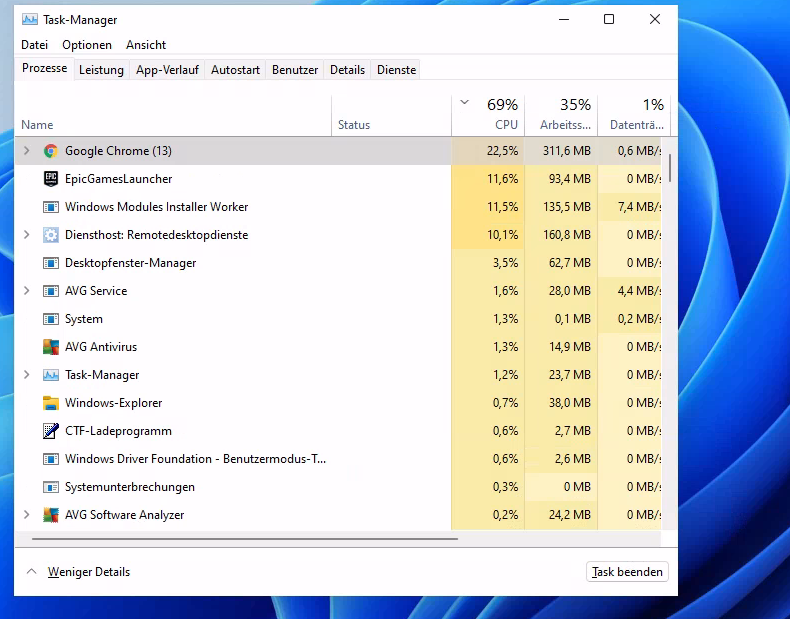
Task: Open the Ansicht menu
Action: point(146,45)
